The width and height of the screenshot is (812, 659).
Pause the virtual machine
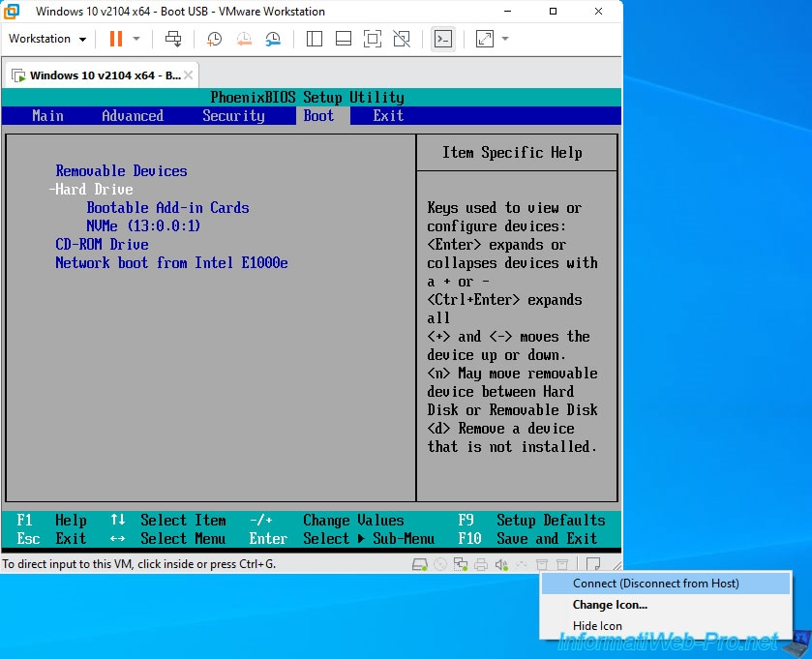tap(115, 39)
